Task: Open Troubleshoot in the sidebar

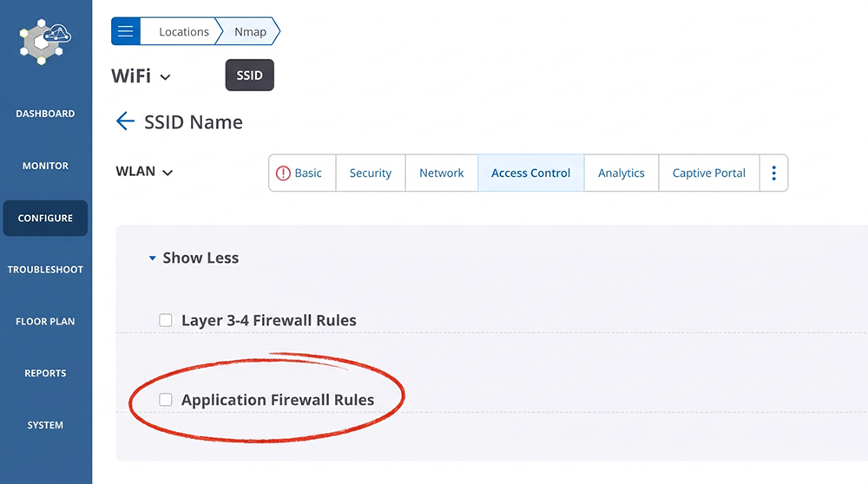Action: tap(45, 270)
